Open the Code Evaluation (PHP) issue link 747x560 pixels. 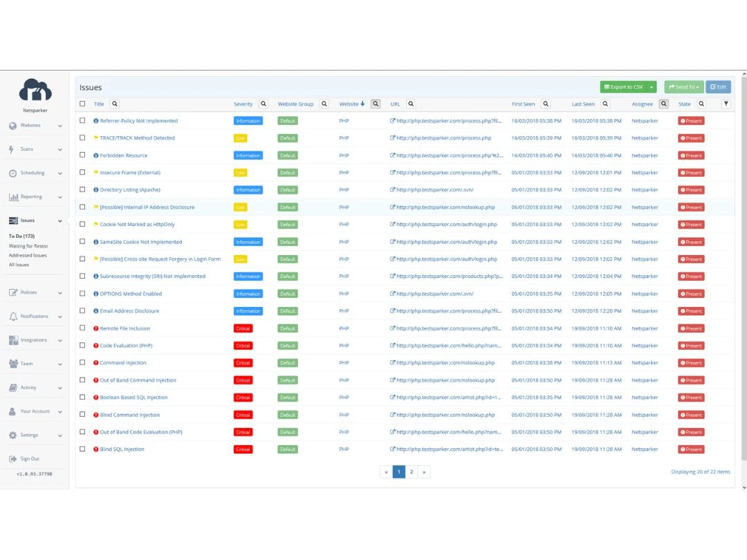coord(127,346)
